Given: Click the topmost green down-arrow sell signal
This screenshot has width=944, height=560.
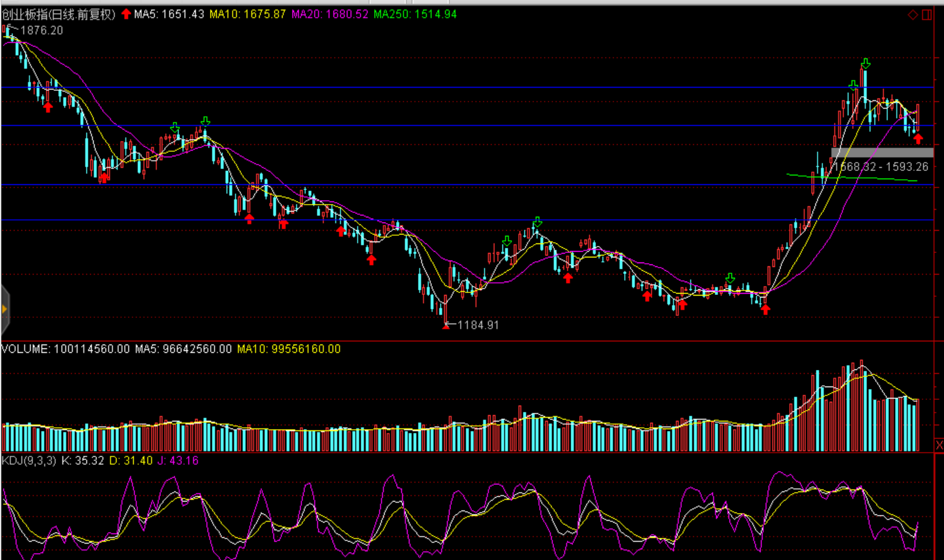Looking at the screenshot, I should pyautogui.click(x=865, y=64).
